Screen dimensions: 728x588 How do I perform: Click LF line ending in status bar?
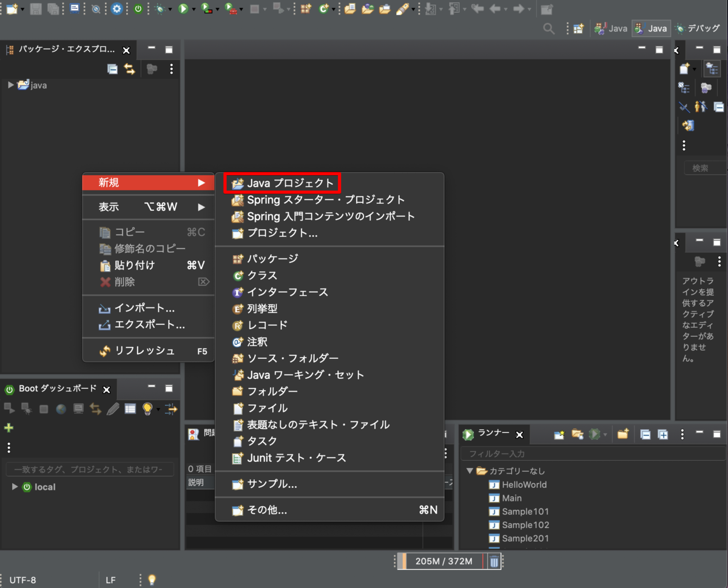click(x=110, y=580)
